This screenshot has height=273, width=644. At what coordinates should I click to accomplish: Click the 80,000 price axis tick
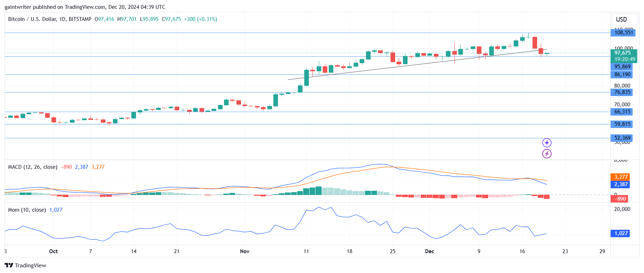[x=622, y=86]
